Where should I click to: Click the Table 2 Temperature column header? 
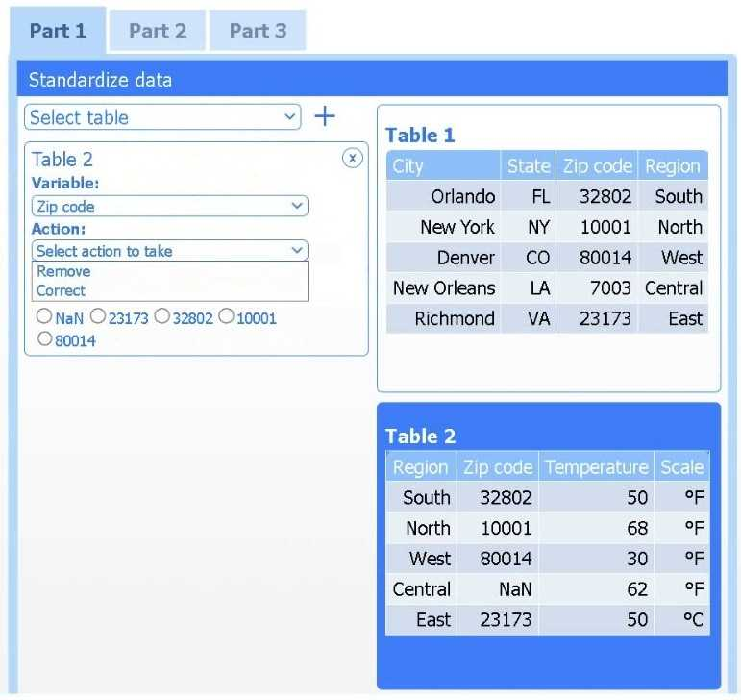596,467
